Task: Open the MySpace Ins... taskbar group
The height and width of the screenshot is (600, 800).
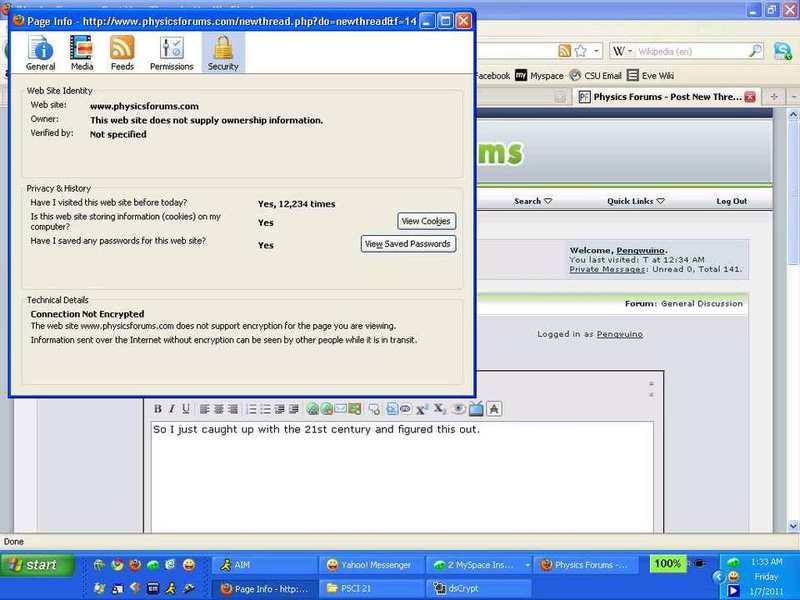Action: coord(479,565)
